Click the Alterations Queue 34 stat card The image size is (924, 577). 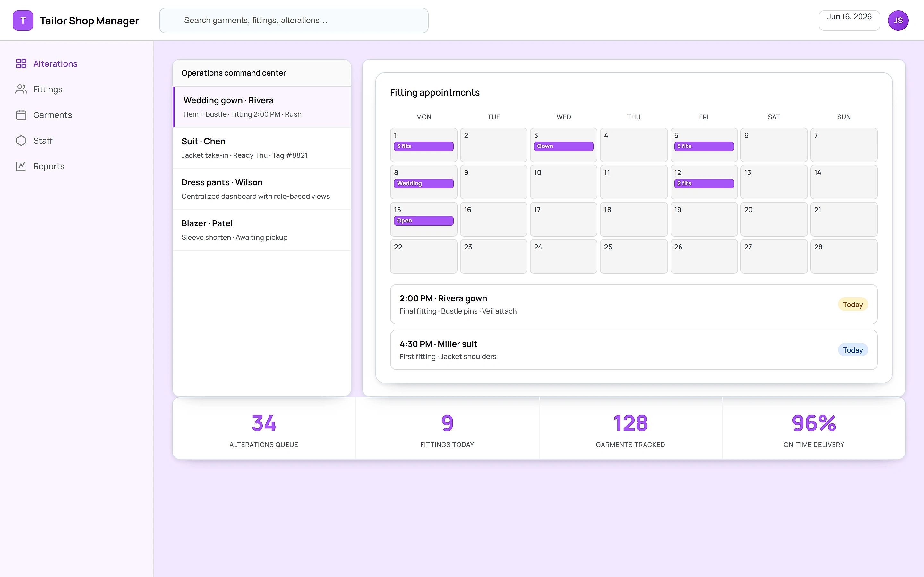coord(264,429)
